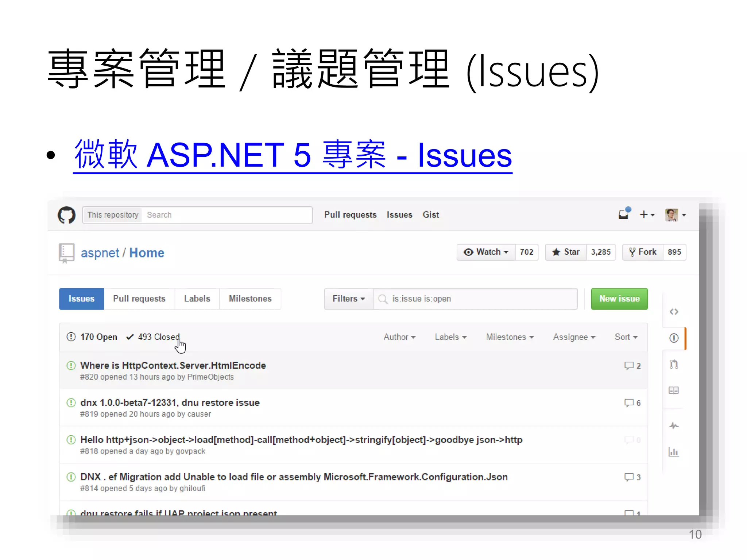This screenshot has width=747, height=560.
Task: Expand the Author filter dropdown
Action: click(x=399, y=337)
